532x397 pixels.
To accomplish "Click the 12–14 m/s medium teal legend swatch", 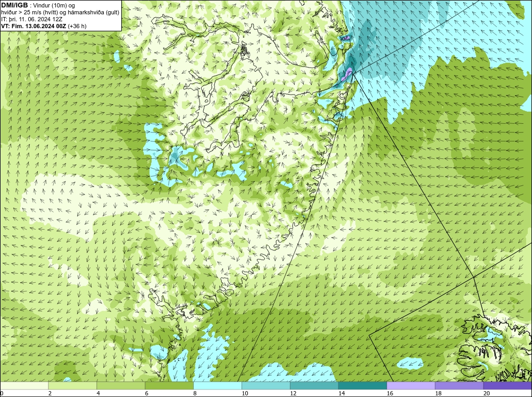I will (x=314, y=386).
